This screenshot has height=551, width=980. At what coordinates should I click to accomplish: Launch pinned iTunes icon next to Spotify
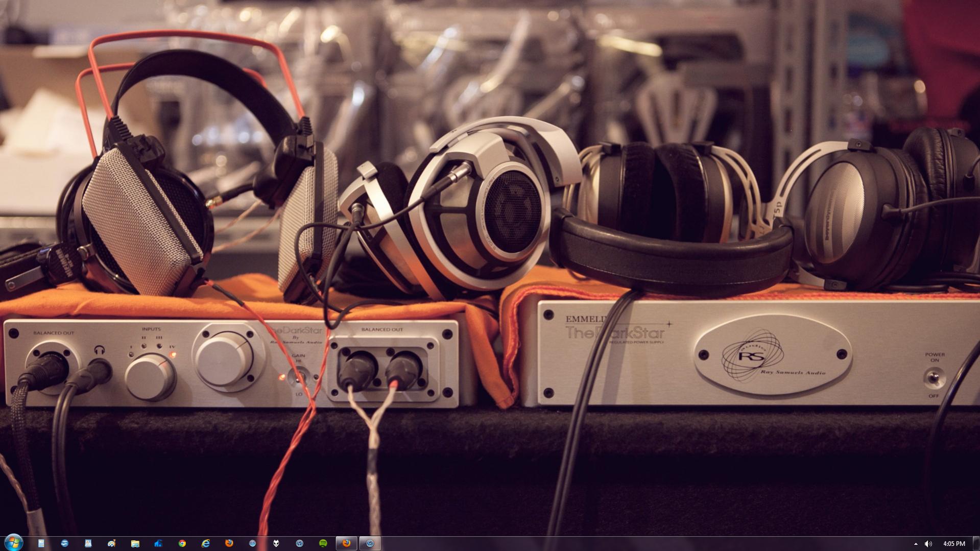tap(299, 543)
